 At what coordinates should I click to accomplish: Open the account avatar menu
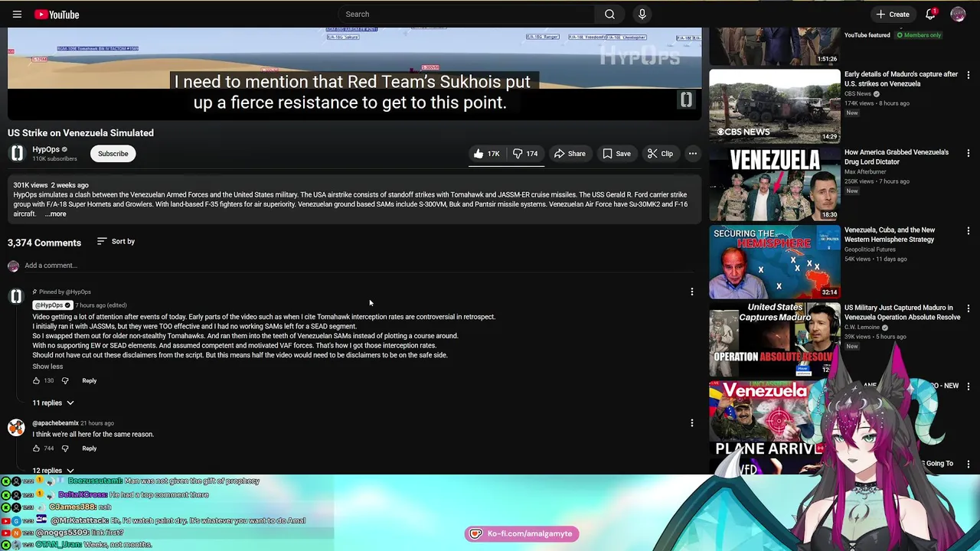958,14
